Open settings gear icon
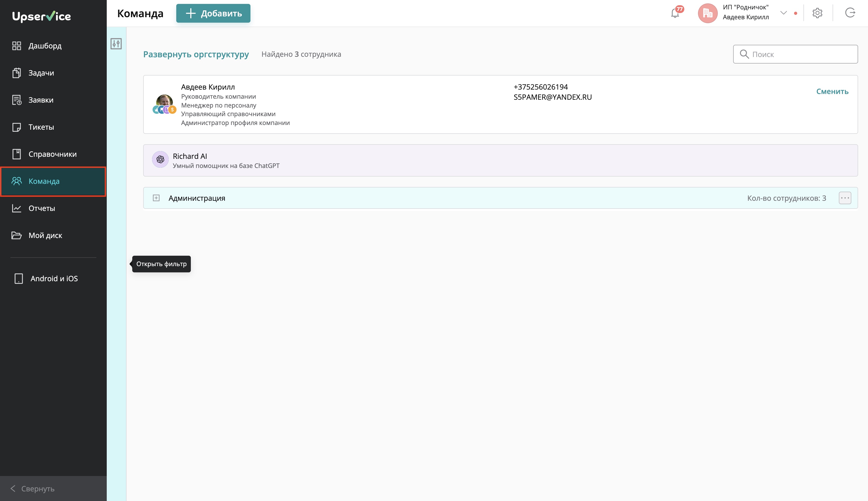Image resolution: width=868 pixels, height=501 pixels. [817, 13]
